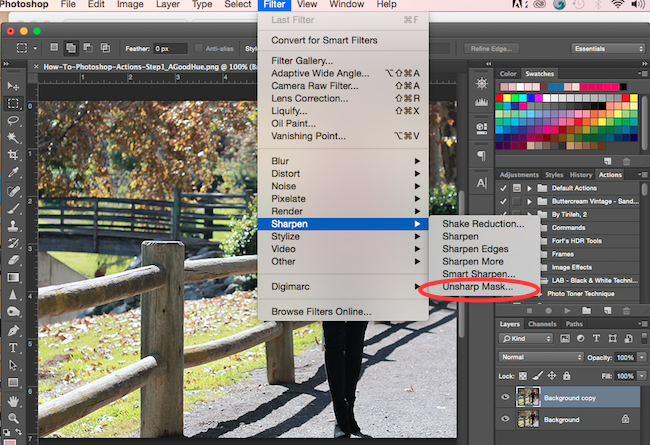
Task: Toggle Default Actions set checkmark
Action: coord(503,188)
